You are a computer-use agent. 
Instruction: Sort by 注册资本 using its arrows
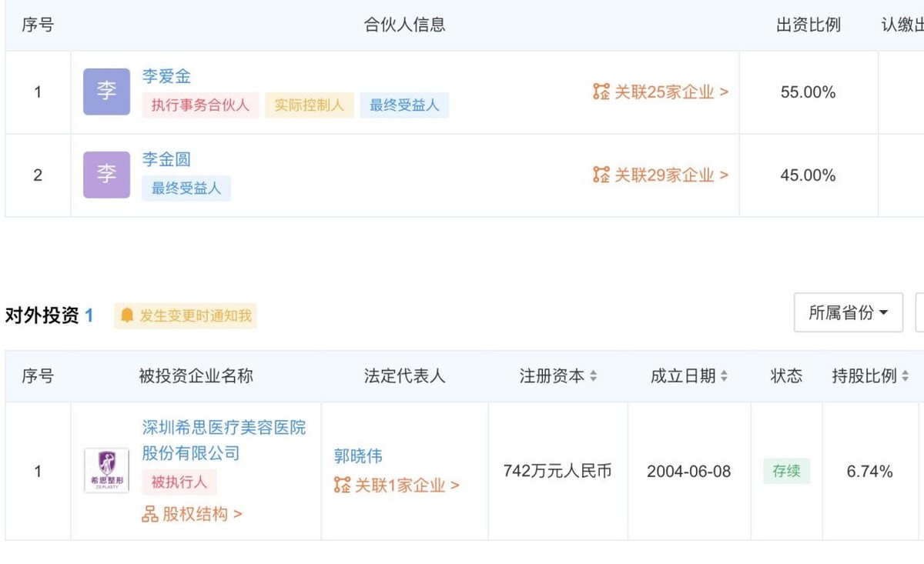(593, 375)
